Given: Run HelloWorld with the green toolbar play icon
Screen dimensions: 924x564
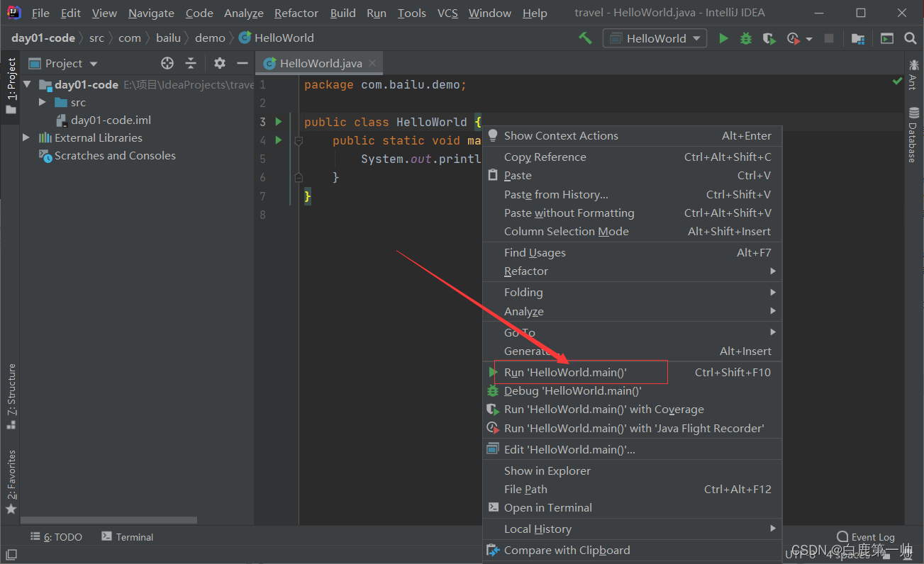Looking at the screenshot, I should click(723, 38).
